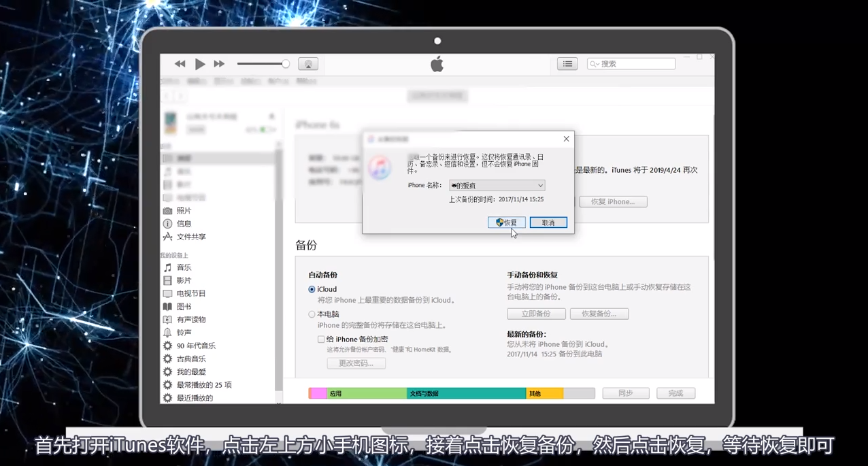
Task: Select 图书 book icon in sidebar
Action: tap(167, 307)
